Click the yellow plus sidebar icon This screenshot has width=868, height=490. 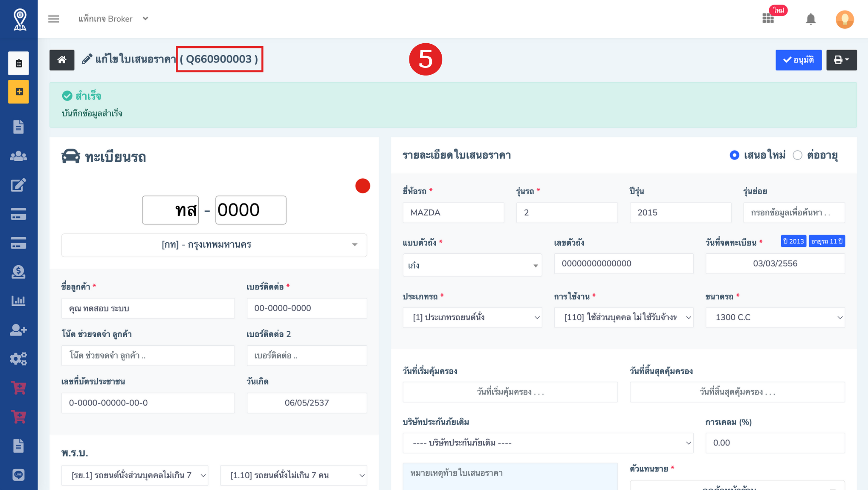click(x=19, y=92)
